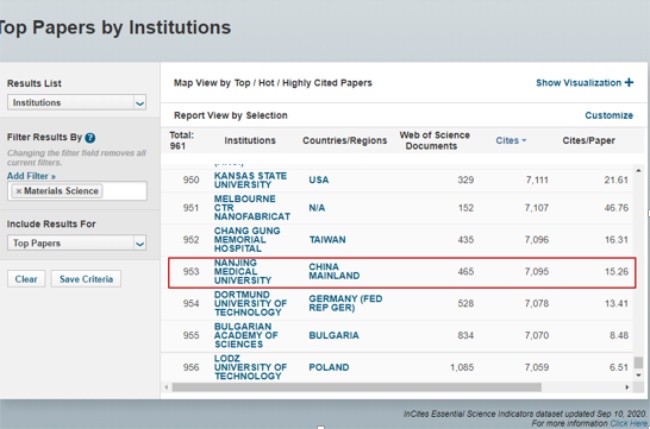Click the horizontal scroll left arrow
This screenshot has height=429, width=650.
pos(167,387)
